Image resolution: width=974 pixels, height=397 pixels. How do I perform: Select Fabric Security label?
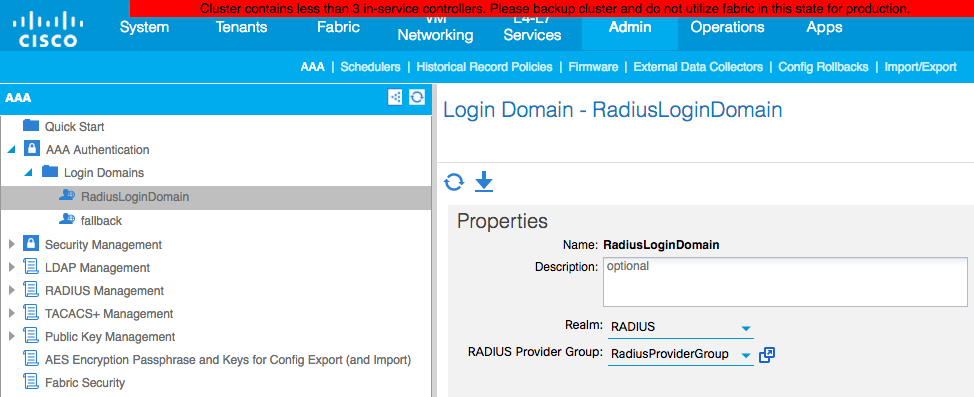85,383
